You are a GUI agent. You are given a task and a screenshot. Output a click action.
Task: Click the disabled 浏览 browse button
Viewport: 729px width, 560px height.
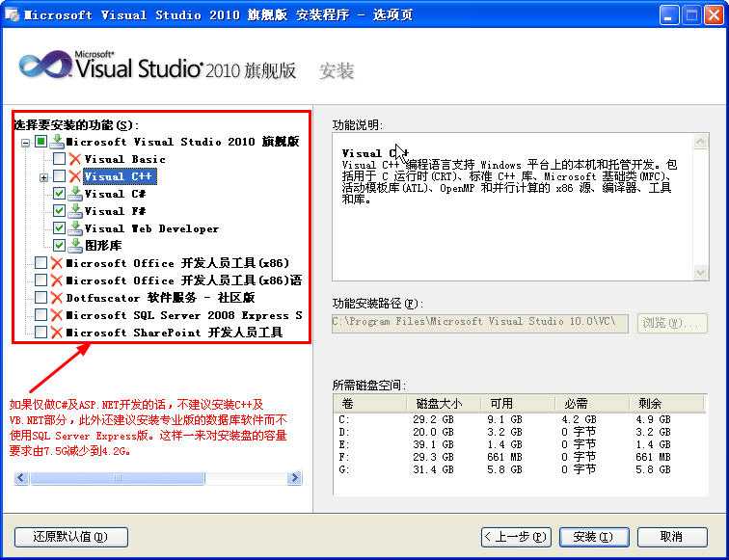click(672, 323)
